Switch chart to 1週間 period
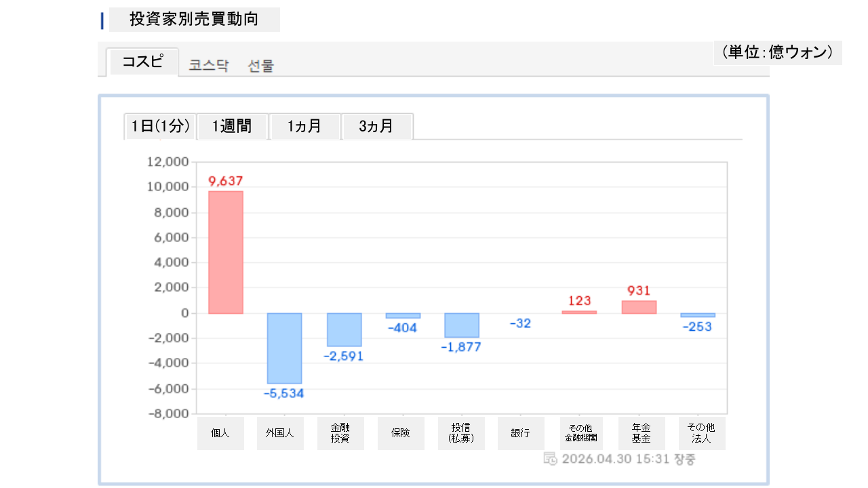The image size is (868, 488). (x=232, y=127)
